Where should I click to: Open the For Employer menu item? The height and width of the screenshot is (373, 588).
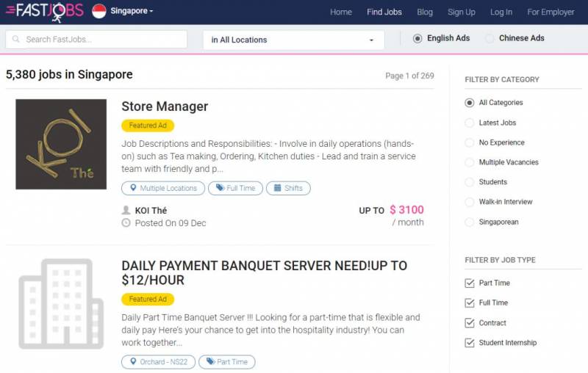(x=551, y=12)
